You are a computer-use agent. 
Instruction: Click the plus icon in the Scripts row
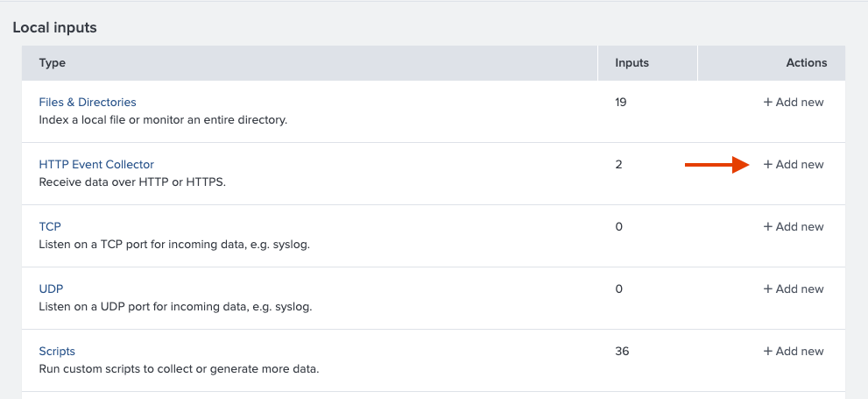tap(768, 352)
